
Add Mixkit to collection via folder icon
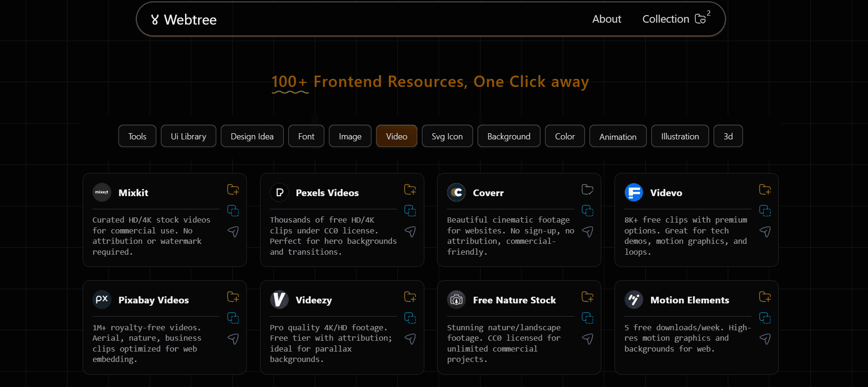pyautogui.click(x=233, y=189)
